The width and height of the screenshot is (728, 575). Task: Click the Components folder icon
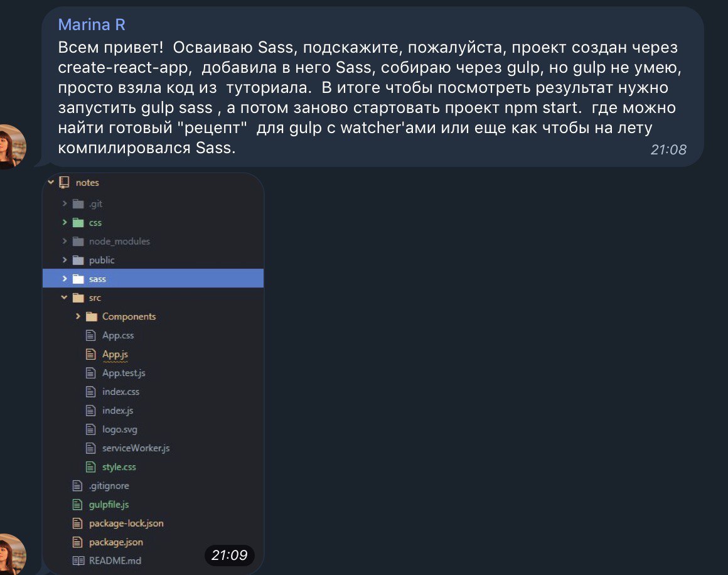coord(92,317)
